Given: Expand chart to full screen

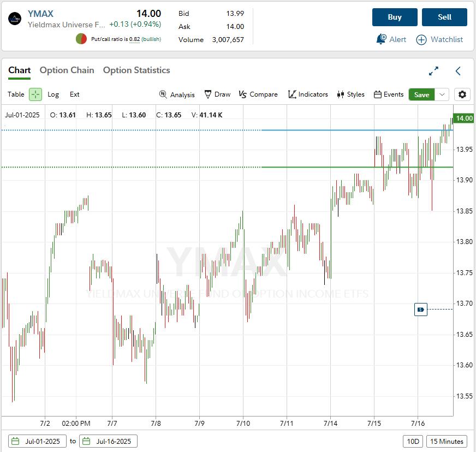Looking at the screenshot, I should tap(433, 71).
